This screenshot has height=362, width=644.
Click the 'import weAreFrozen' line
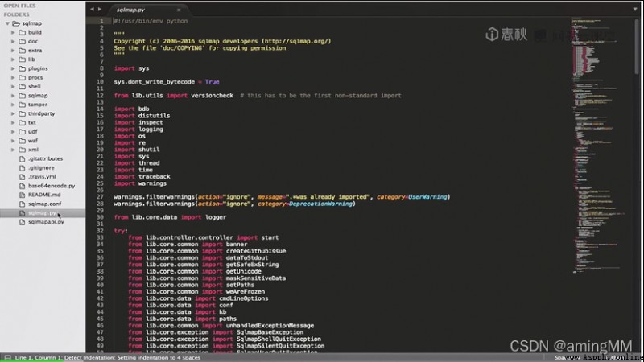(196, 292)
